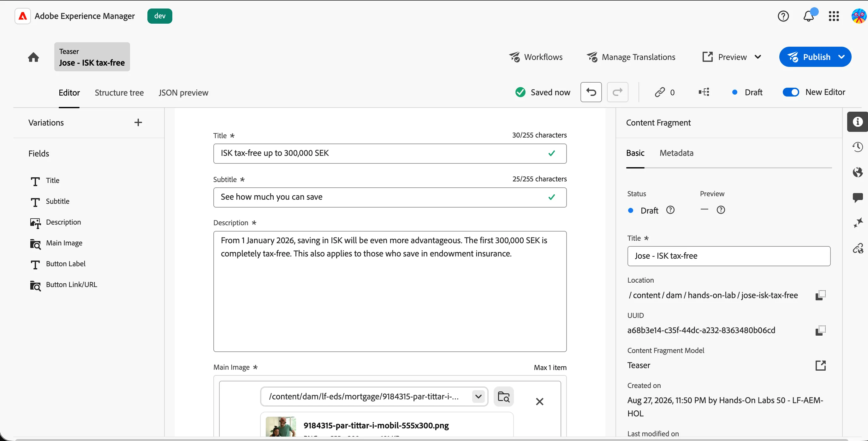868x441 pixels.
Task: Add a new variation
Action: 138,122
